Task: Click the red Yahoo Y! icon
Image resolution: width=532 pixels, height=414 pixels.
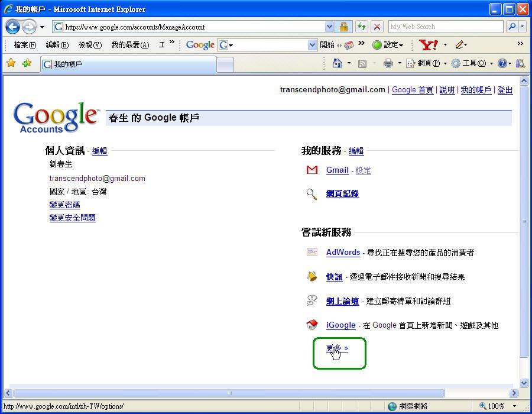Action: coord(429,45)
